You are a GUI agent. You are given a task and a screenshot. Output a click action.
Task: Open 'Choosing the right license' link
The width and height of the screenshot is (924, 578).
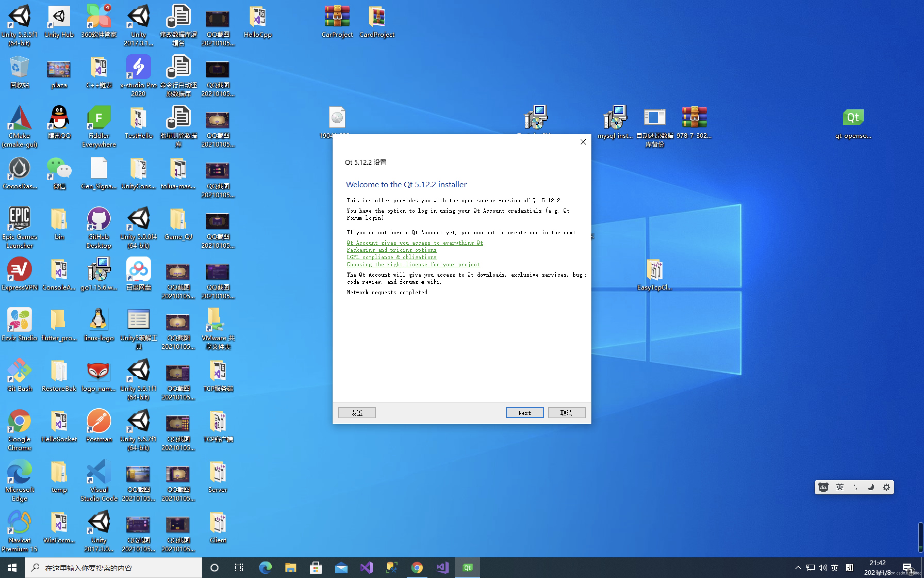[x=413, y=264]
